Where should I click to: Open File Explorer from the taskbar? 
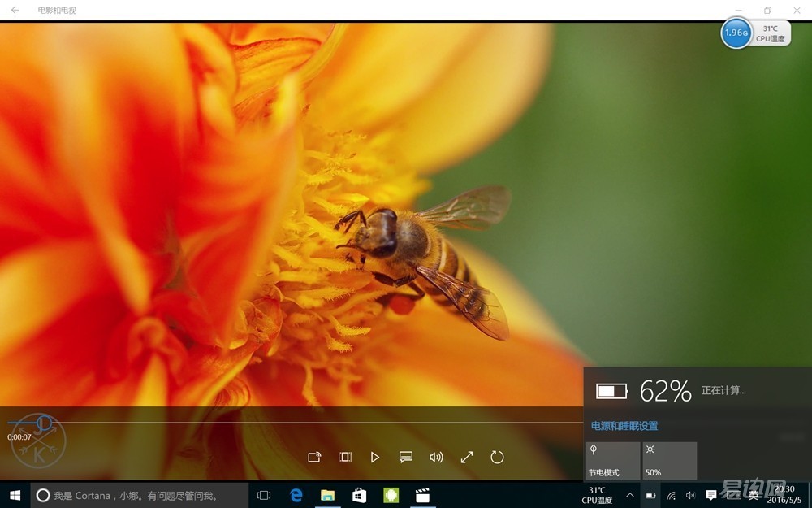[x=327, y=496]
